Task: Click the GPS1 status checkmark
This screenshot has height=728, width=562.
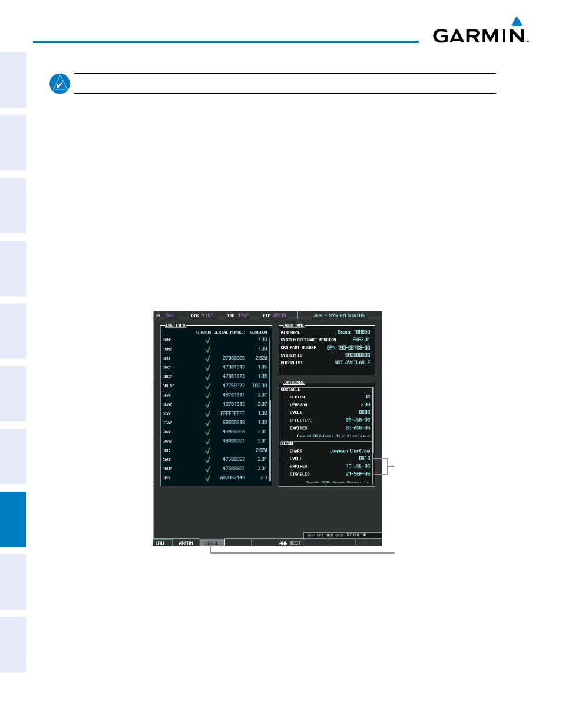Action: (207, 478)
